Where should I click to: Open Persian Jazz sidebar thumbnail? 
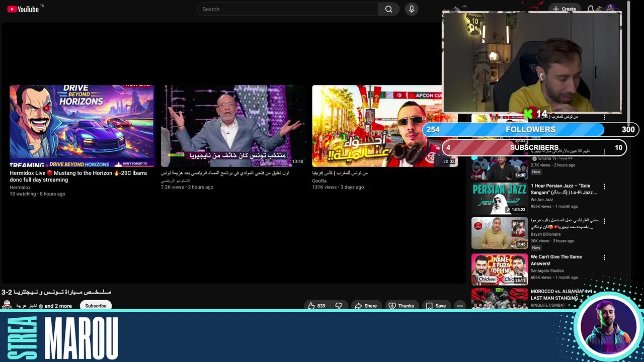(x=500, y=198)
